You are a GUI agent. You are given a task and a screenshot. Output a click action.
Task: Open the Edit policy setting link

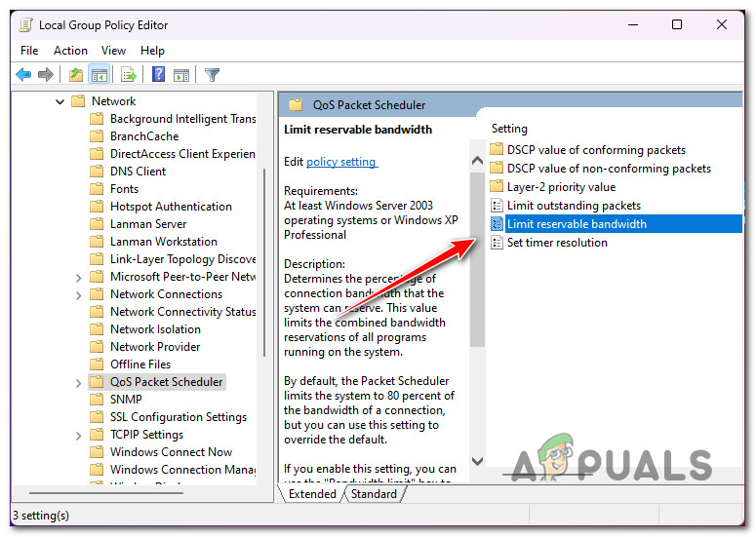(341, 162)
